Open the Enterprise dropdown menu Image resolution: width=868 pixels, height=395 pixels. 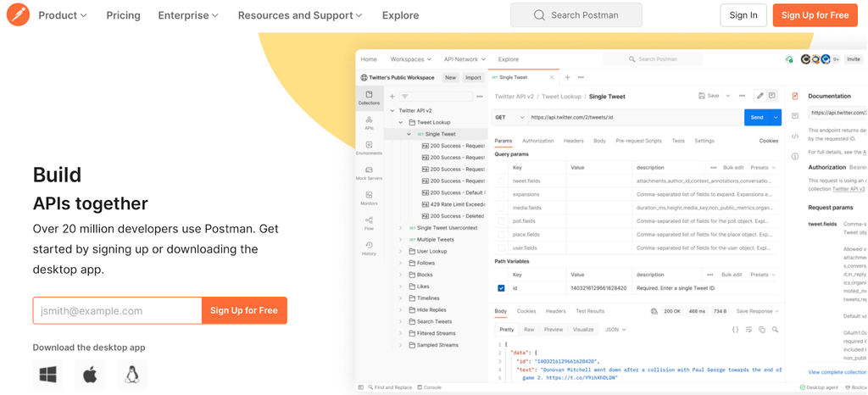188,15
